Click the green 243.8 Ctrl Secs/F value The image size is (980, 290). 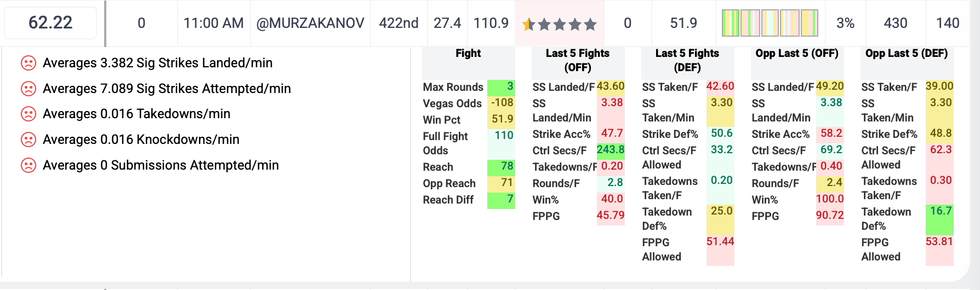[611, 150]
